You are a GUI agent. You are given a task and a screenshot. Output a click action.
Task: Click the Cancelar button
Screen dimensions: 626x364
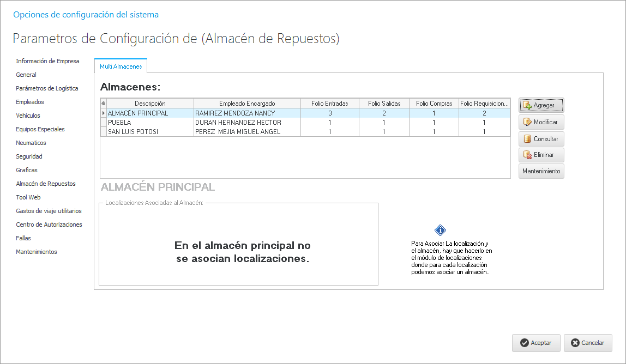coord(587,343)
